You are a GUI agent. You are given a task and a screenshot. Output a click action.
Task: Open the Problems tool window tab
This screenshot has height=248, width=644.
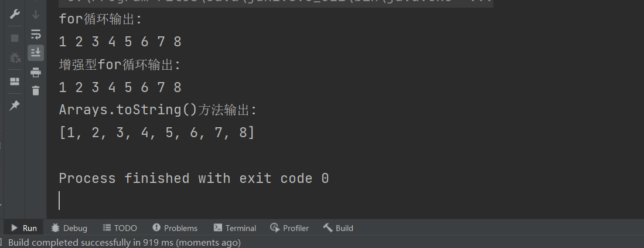175,228
